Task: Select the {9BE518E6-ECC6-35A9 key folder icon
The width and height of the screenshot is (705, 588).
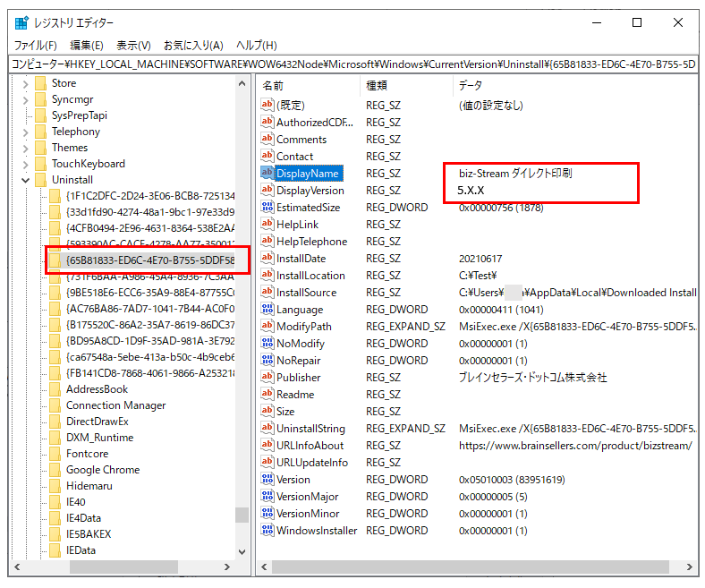Action: [55, 293]
